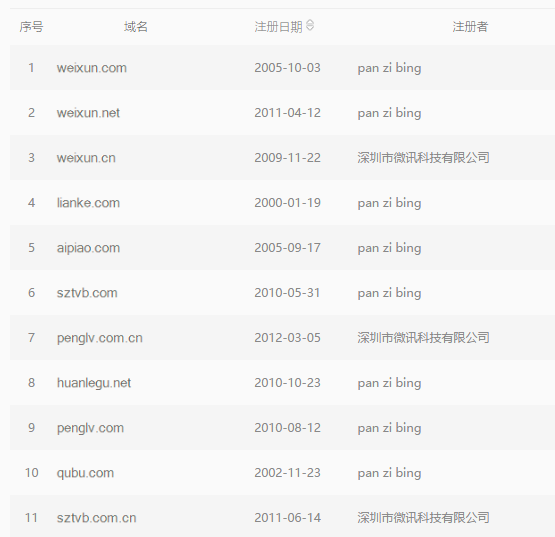Select date 2010-08-12
This screenshot has height=537, width=555.
coord(287,428)
